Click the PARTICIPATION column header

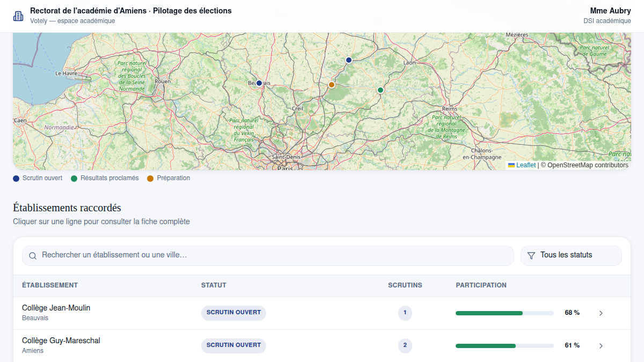click(x=481, y=285)
